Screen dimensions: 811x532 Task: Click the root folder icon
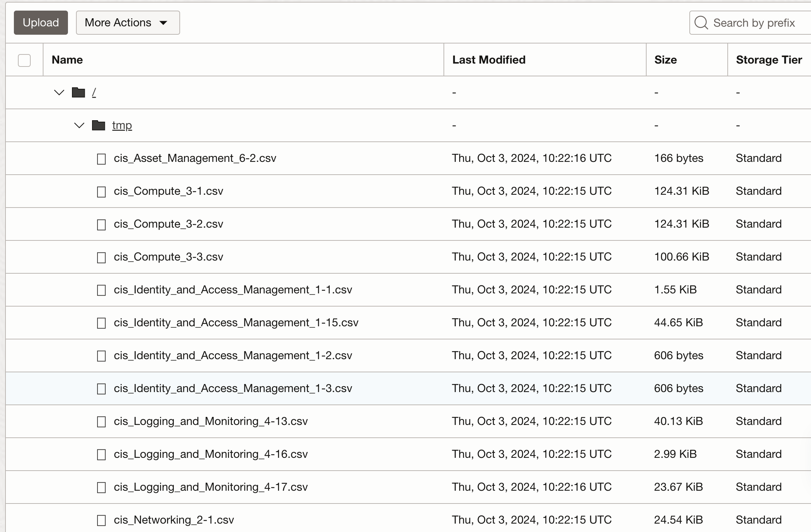click(78, 92)
